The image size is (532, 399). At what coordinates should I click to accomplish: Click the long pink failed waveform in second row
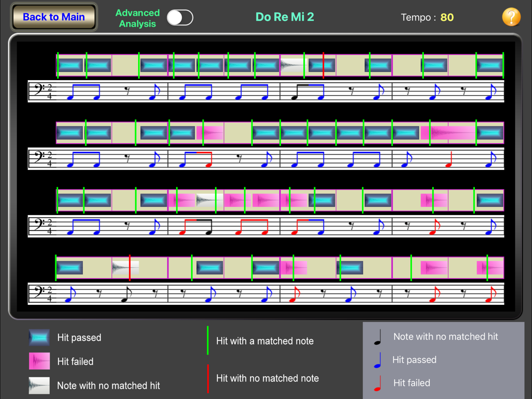pyautogui.click(x=448, y=133)
